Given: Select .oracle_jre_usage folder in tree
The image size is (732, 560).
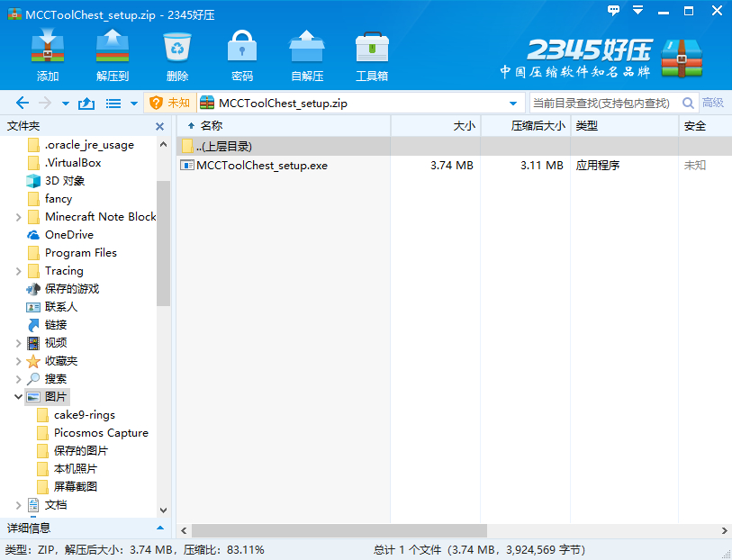Looking at the screenshot, I should point(89,145).
